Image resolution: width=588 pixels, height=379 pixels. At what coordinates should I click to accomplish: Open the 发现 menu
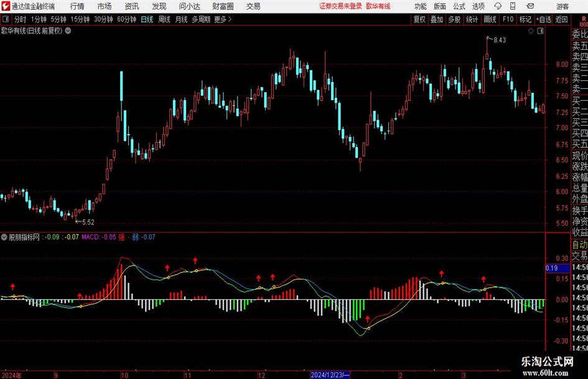pos(159,6)
